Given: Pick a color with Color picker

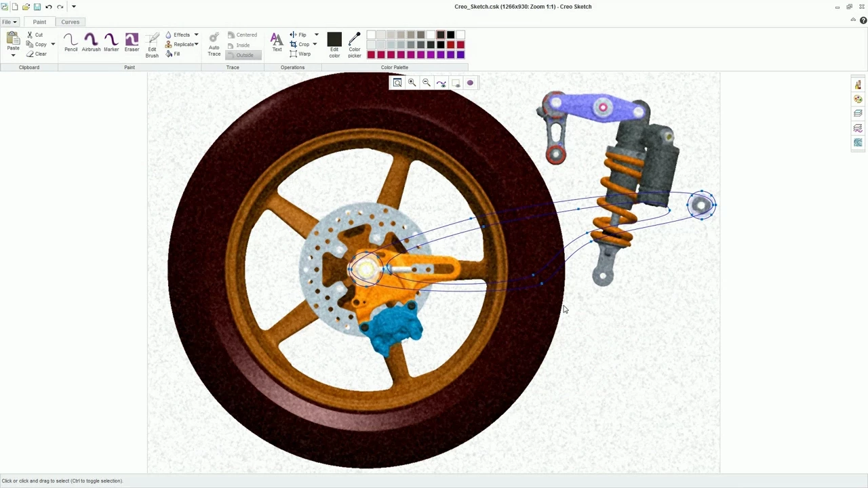Looking at the screenshot, I should tap(354, 45).
